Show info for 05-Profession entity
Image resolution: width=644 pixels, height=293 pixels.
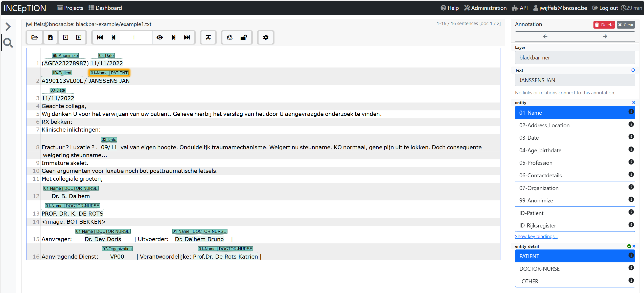[631, 162]
